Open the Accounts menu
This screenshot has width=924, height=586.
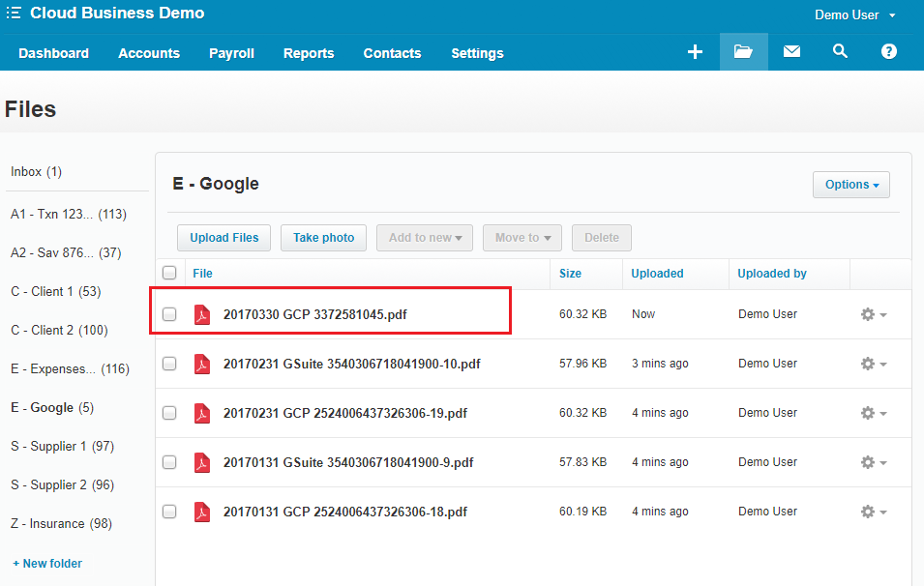tap(149, 53)
